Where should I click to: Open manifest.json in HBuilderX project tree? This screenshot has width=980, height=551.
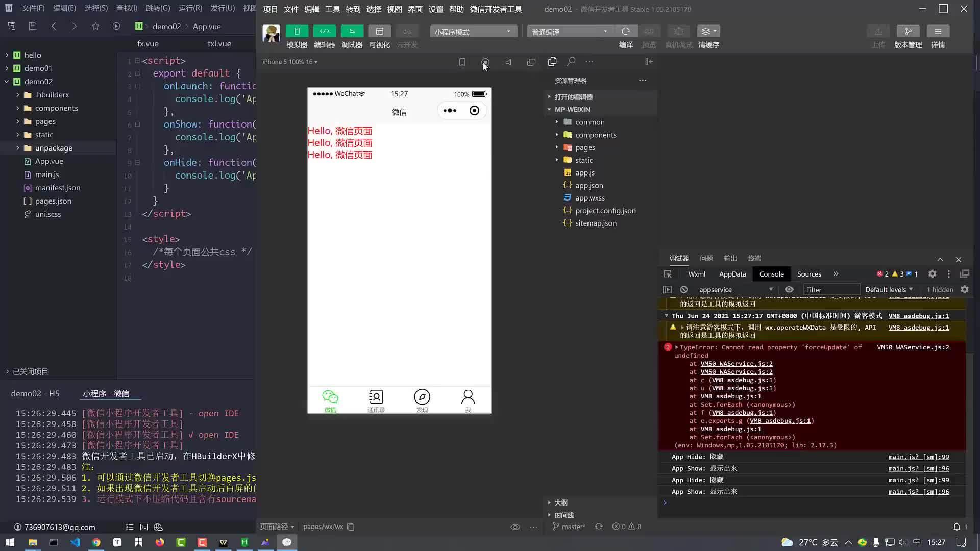click(58, 188)
